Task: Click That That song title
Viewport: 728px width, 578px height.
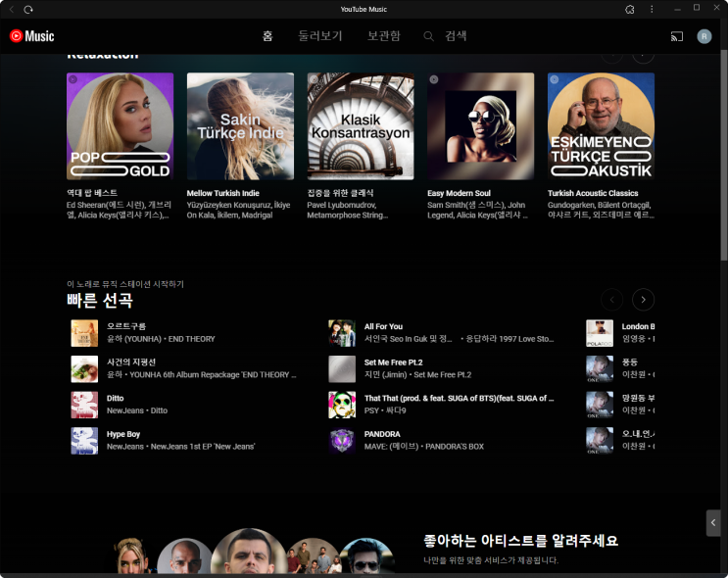Action: tap(459, 398)
